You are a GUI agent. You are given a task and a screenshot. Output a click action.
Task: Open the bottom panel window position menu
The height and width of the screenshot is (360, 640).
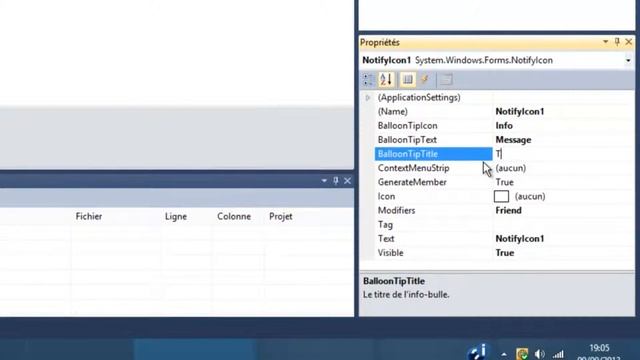324,180
